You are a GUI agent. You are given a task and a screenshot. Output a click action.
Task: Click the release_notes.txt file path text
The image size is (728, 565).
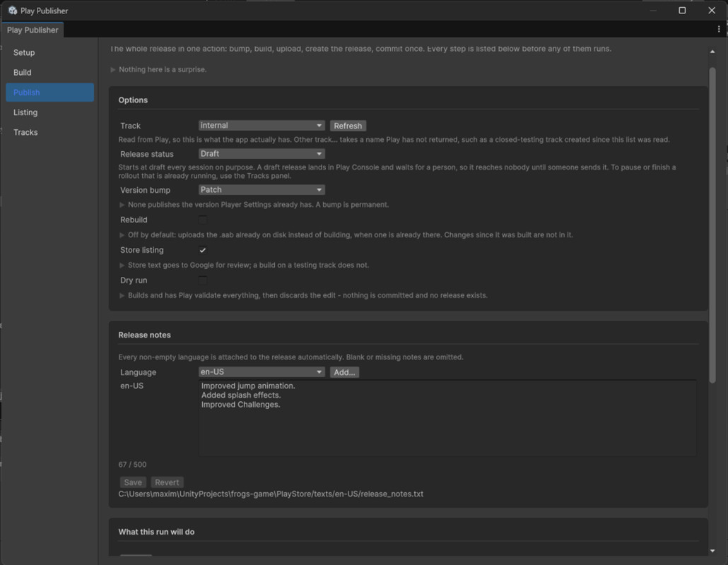[x=271, y=494]
